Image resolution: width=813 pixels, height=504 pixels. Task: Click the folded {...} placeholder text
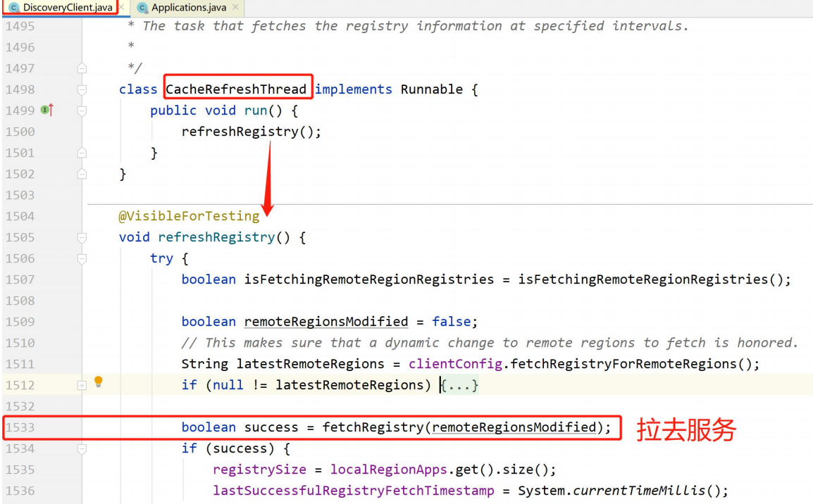tap(459, 385)
